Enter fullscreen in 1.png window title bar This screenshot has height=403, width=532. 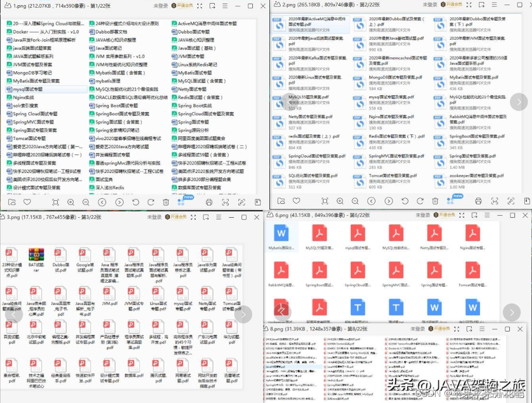click(x=199, y=6)
